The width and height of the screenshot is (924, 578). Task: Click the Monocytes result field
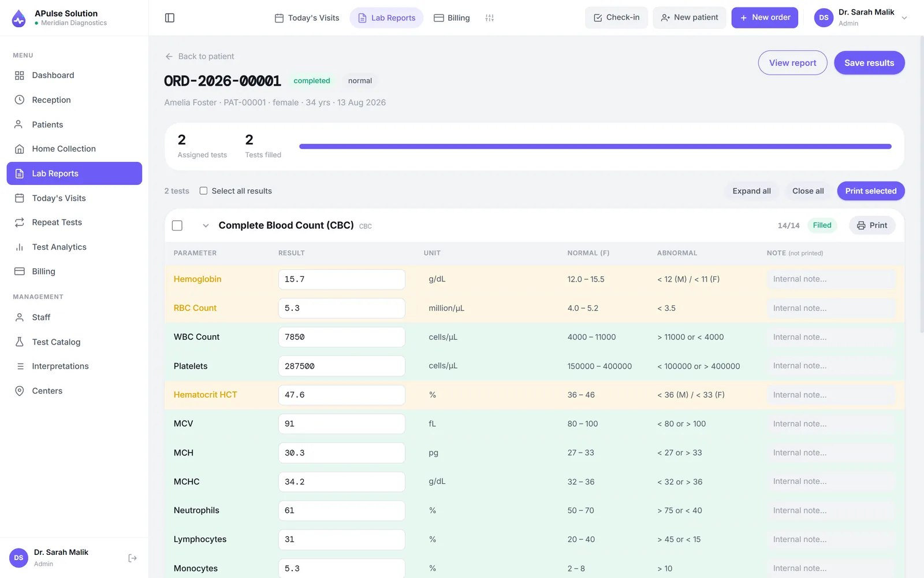(x=342, y=568)
